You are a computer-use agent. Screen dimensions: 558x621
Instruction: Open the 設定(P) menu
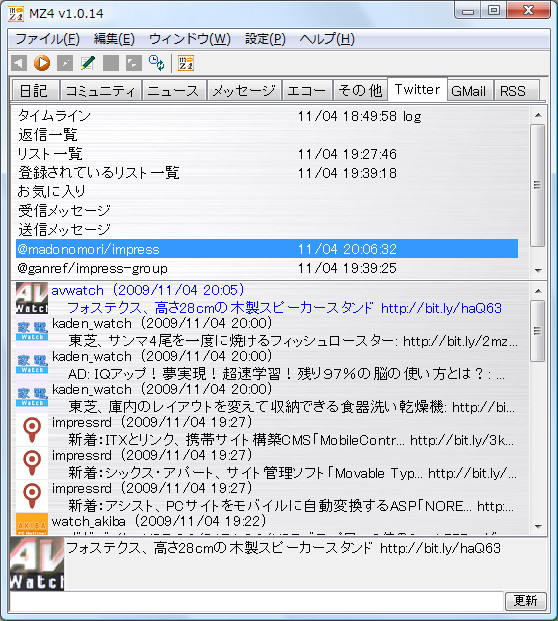(265, 39)
